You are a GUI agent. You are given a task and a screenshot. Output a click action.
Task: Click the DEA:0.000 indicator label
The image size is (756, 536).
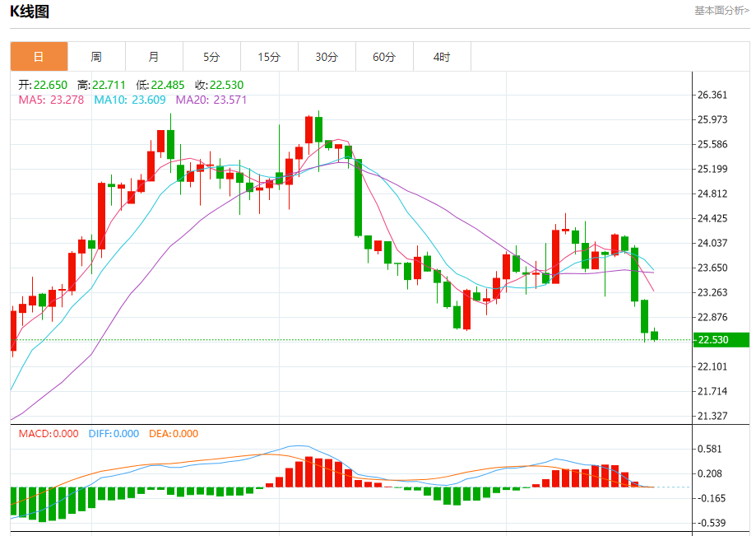pyautogui.click(x=174, y=434)
